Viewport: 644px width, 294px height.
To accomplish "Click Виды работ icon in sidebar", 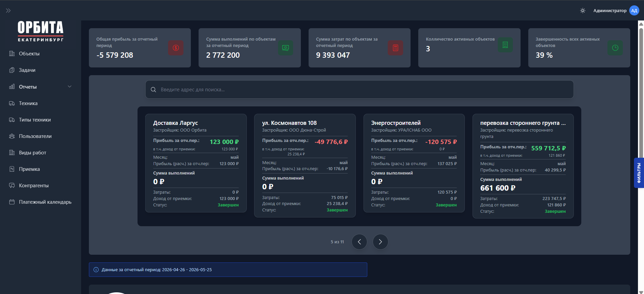I will pyautogui.click(x=12, y=153).
